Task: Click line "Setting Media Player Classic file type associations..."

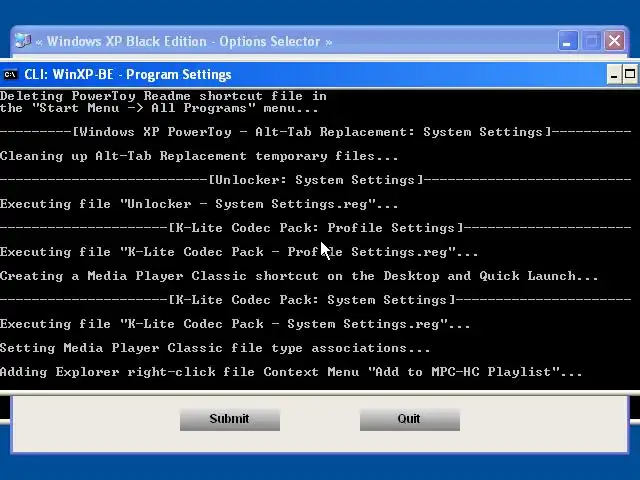Action: pyautogui.click(x=215, y=348)
